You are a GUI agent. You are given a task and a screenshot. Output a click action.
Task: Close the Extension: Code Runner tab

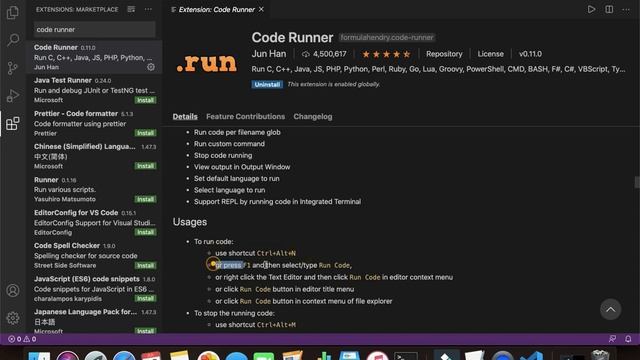click(261, 9)
